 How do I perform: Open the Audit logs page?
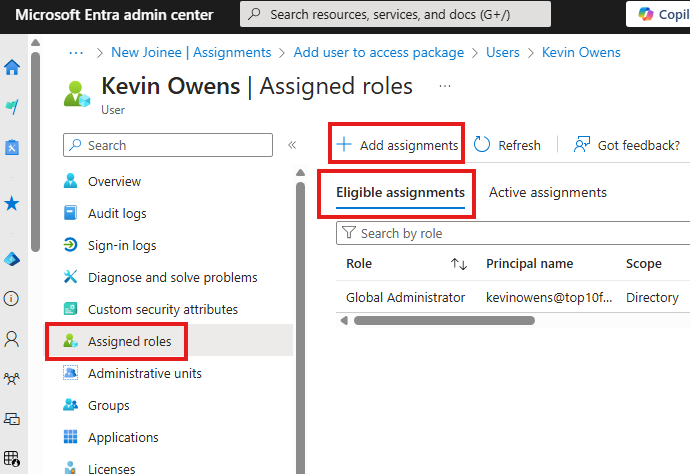tap(116, 213)
